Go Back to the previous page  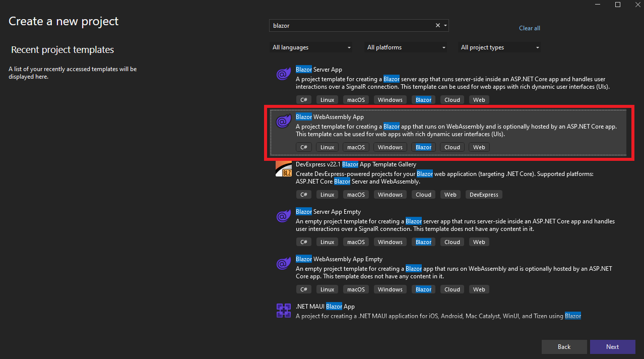[564, 346]
